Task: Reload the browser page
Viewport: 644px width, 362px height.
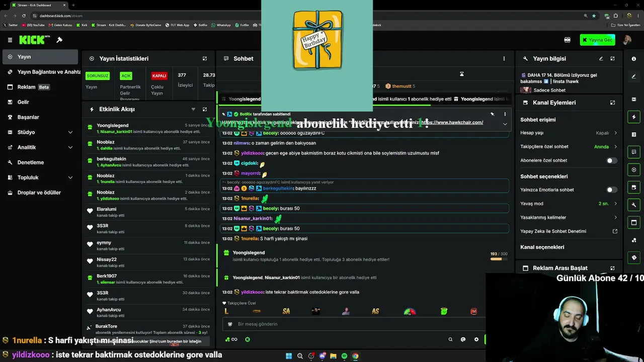Action: 24,16
